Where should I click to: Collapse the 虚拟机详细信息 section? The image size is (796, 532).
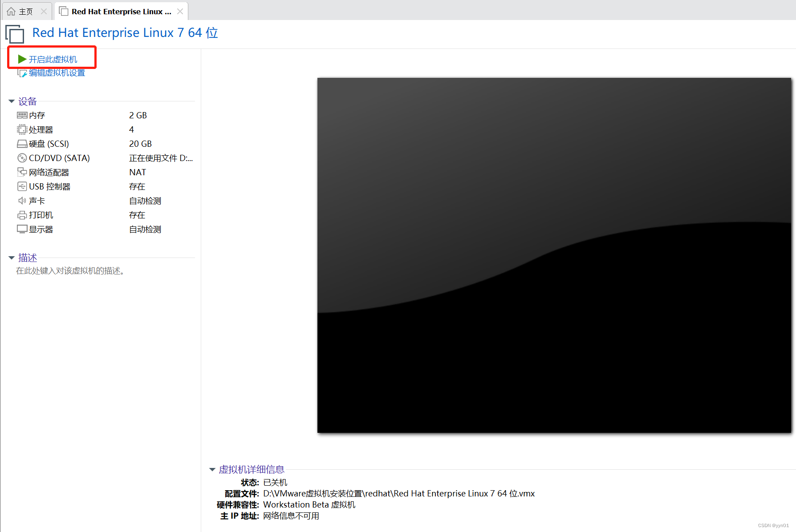pos(212,469)
